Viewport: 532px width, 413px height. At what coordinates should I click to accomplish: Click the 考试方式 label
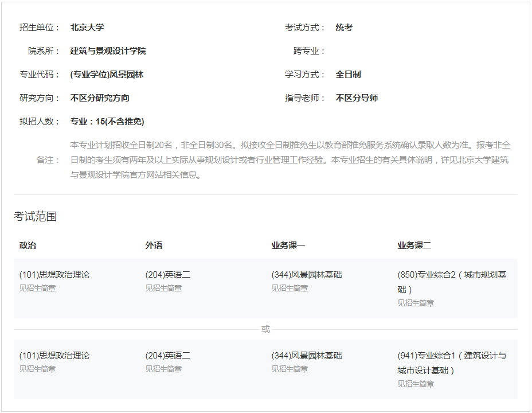tap(305, 28)
